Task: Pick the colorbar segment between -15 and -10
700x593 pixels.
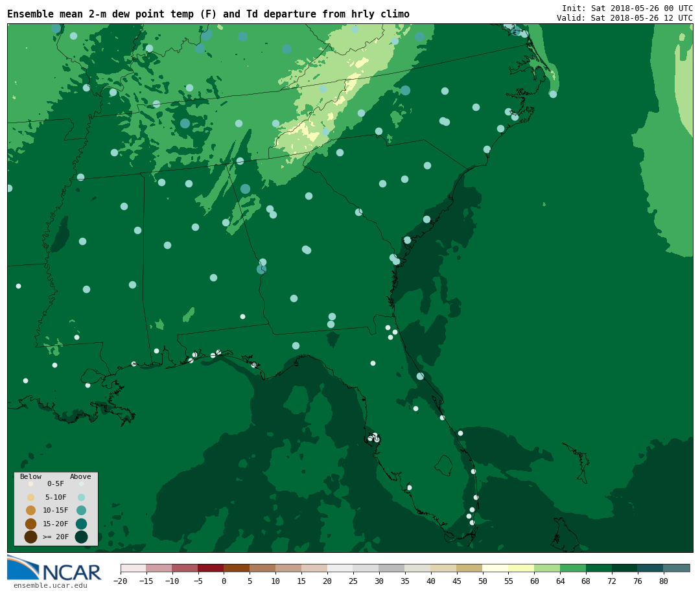Action: [159, 568]
